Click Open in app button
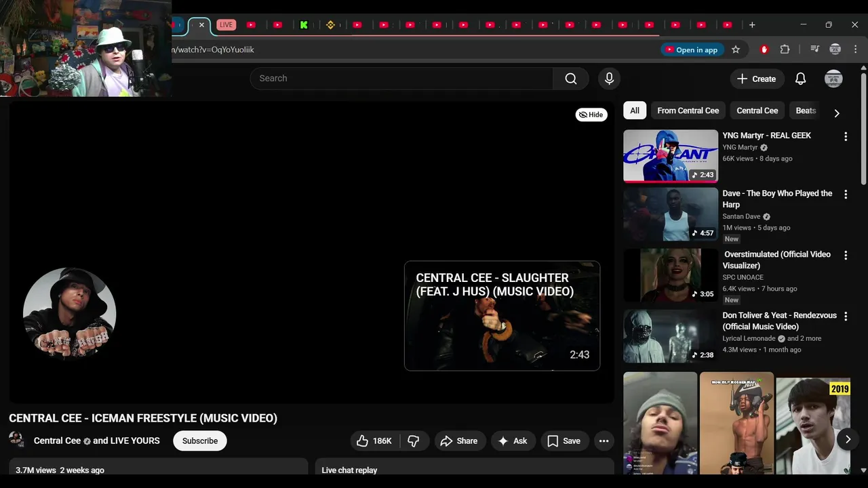Image resolution: width=868 pixels, height=488 pixels. (x=691, y=49)
